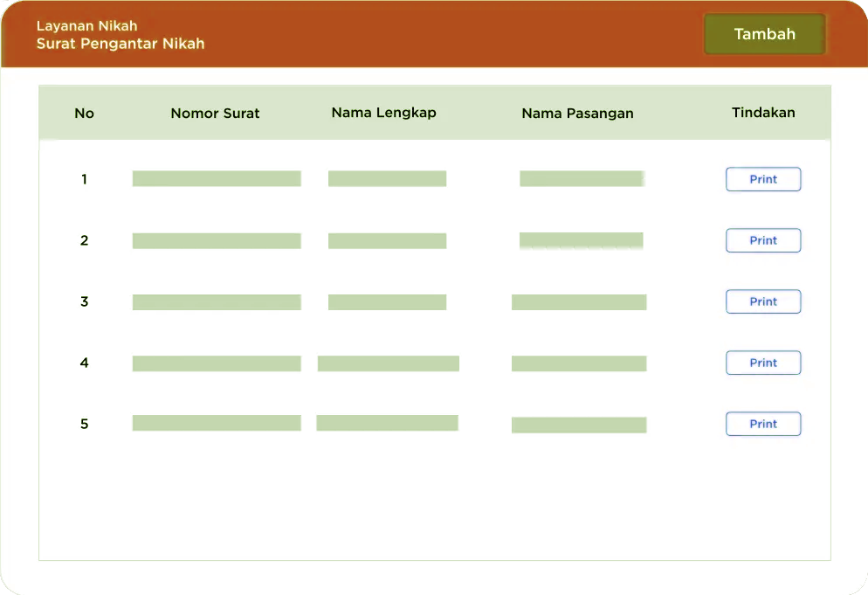
Task: Print the letter in row 4
Action: tap(763, 363)
